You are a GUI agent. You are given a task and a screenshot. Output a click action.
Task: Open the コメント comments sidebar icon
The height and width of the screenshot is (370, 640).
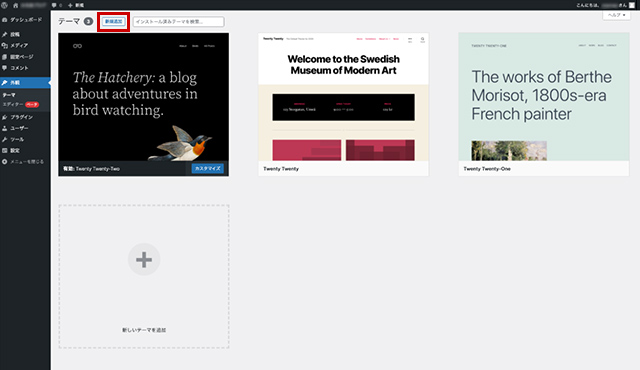click(4, 68)
